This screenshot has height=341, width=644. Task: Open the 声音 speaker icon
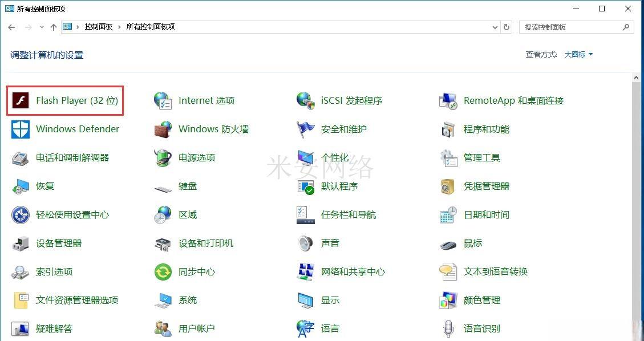(306, 243)
